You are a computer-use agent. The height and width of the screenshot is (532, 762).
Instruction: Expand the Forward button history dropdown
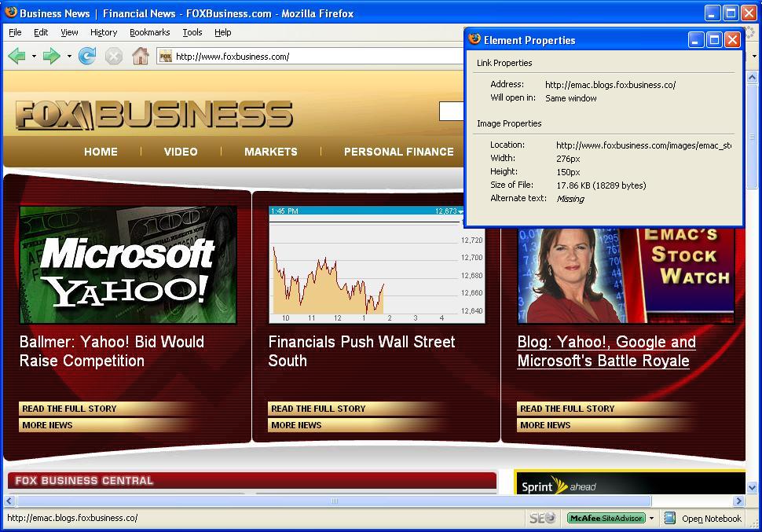(x=69, y=57)
